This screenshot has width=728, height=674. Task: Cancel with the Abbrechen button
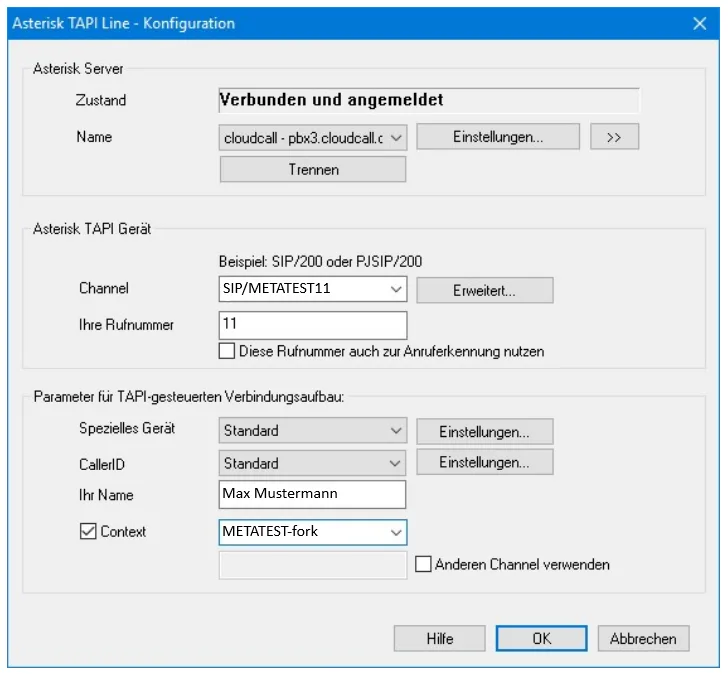click(x=643, y=638)
